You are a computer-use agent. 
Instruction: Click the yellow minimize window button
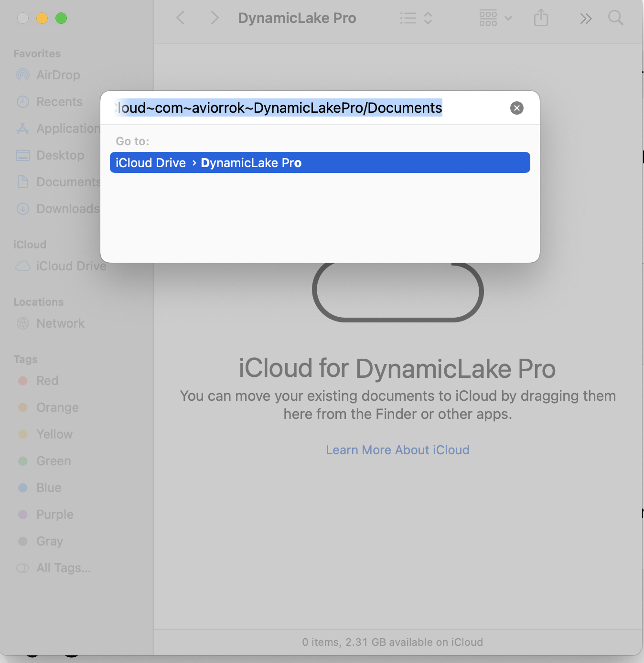pyautogui.click(x=42, y=18)
